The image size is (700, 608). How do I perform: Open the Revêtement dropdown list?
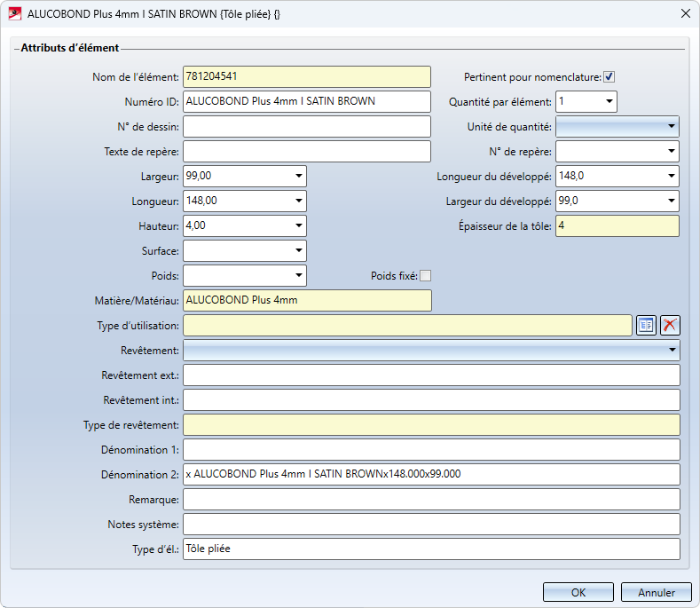pyautogui.click(x=670, y=351)
